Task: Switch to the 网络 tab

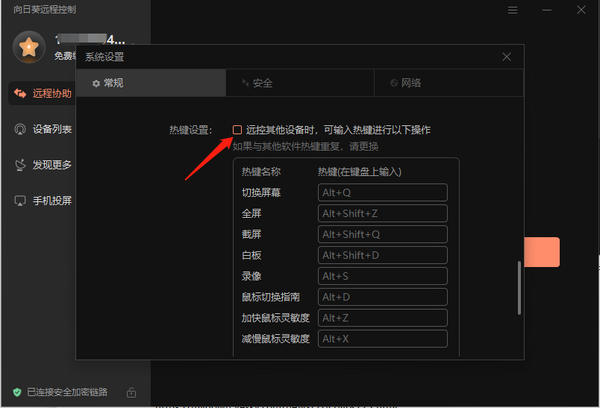Action: [448, 83]
